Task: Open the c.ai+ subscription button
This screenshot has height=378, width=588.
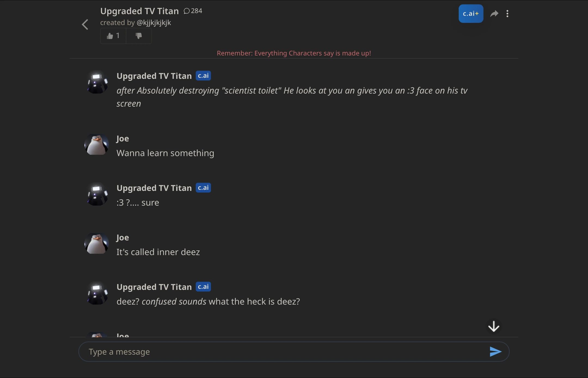Action: [471, 14]
